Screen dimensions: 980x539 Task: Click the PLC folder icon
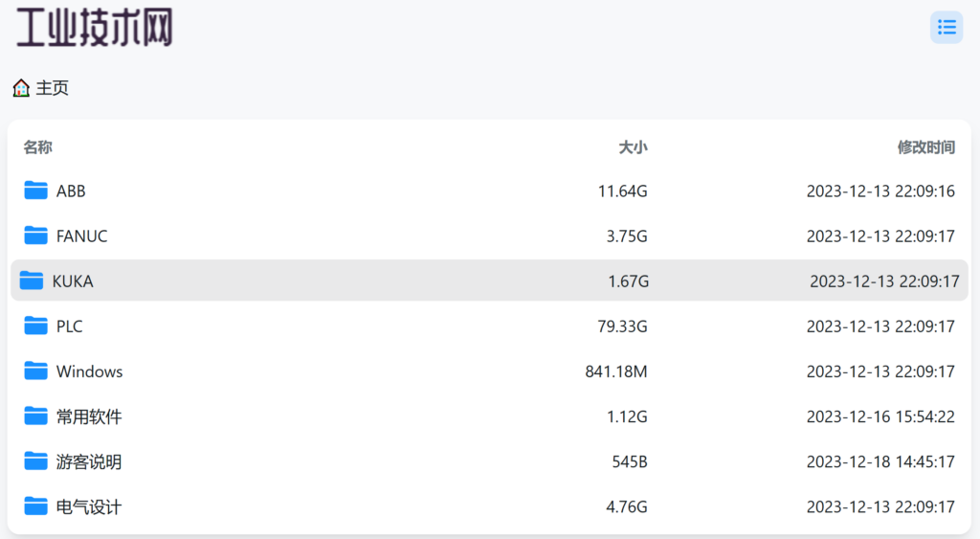tap(35, 326)
